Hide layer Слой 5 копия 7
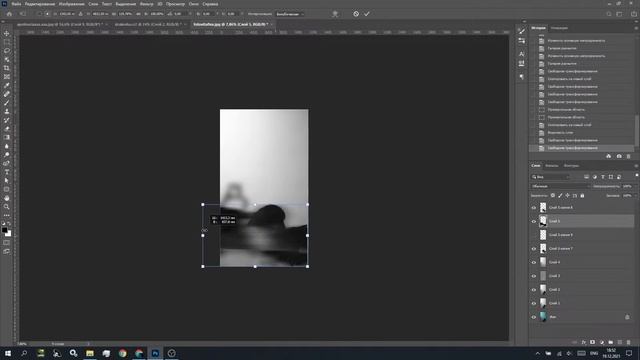The height and width of the screenshot is (360, 640). (533, 249)
